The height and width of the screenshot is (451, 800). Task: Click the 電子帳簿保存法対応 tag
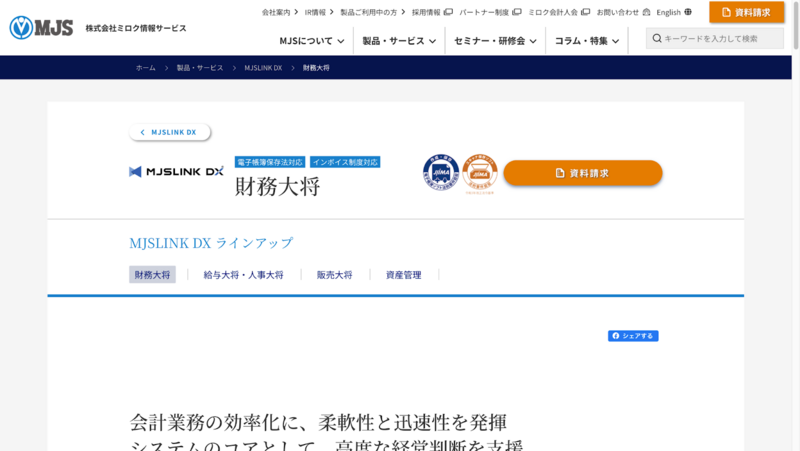click(269, 162)
